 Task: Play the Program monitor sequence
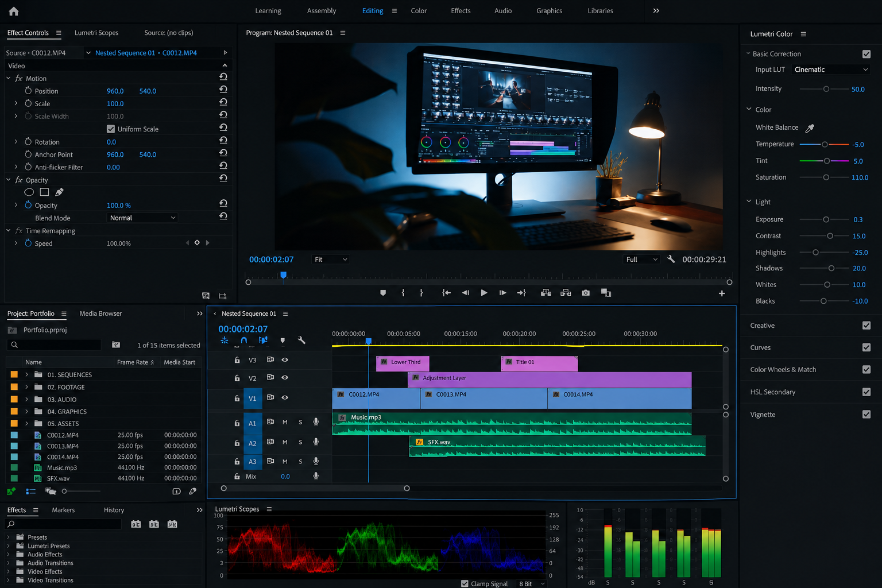click(x=484, y=293)
